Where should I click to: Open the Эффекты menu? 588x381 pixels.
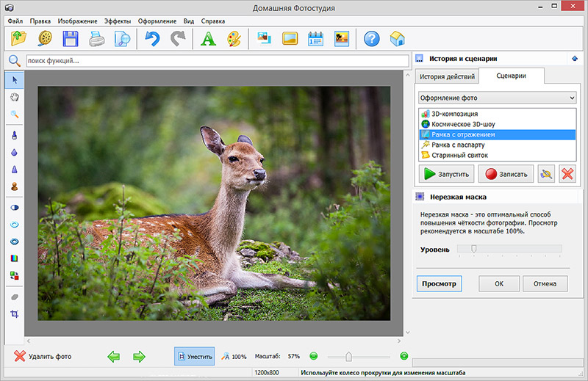click(118, 21)
